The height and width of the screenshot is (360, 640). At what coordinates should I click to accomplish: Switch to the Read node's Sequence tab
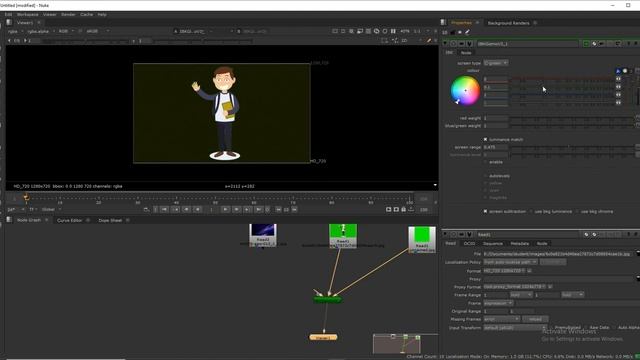click(493, 243)
